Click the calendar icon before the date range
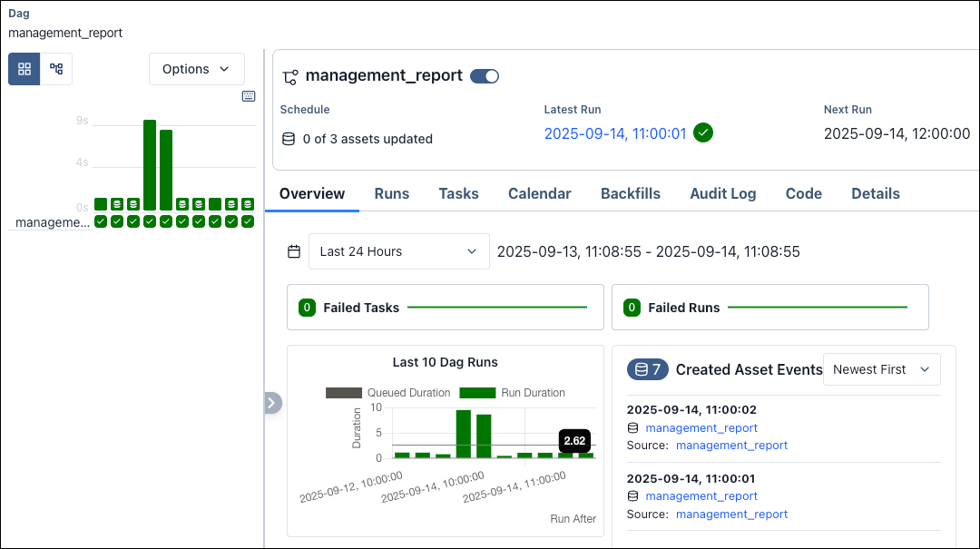This screenshot has width=980, height=549. (x=294, y=250)
